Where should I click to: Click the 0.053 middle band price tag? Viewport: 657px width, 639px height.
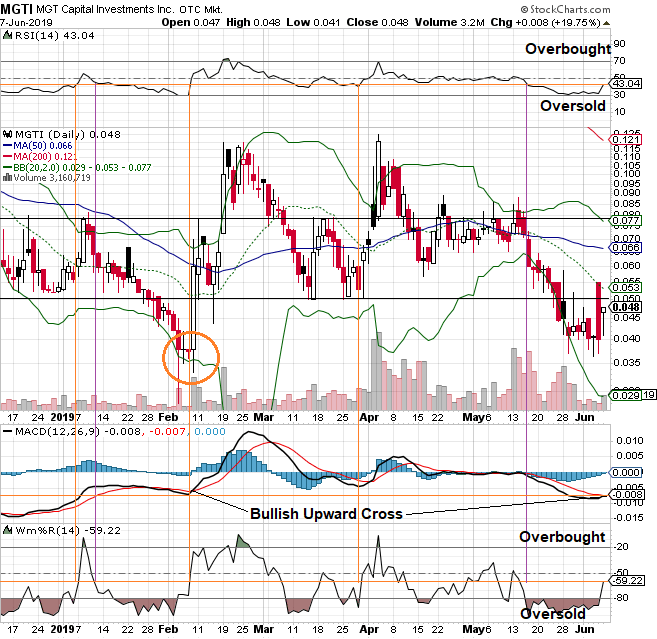pyautogui.click(x=626, y=287)
